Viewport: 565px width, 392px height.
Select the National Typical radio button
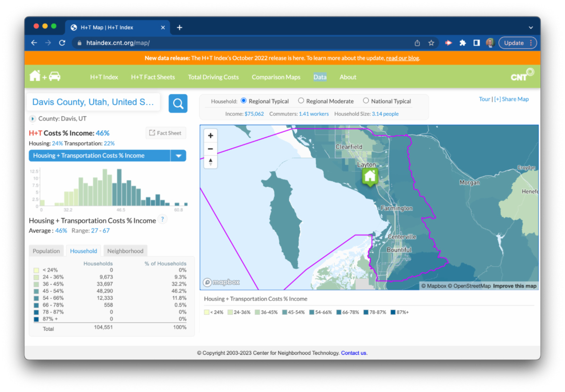click(365, 101)
